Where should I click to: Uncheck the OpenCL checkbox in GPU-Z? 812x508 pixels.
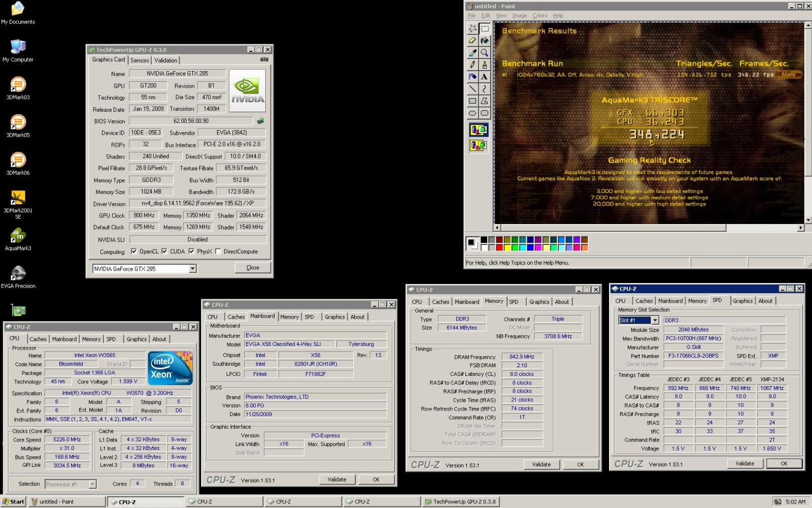pyautogui.click(x=134, y=251)
